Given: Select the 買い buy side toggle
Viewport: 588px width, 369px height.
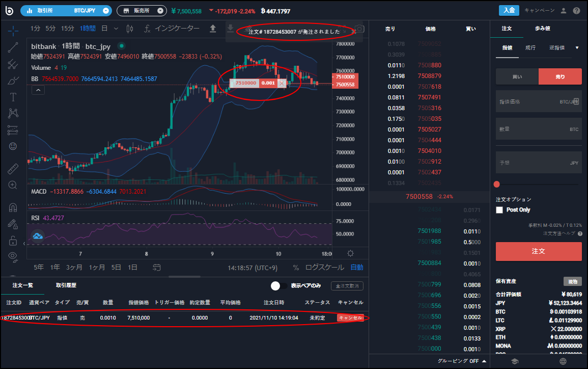Looking at the screenshot, I should click(517, 76).
